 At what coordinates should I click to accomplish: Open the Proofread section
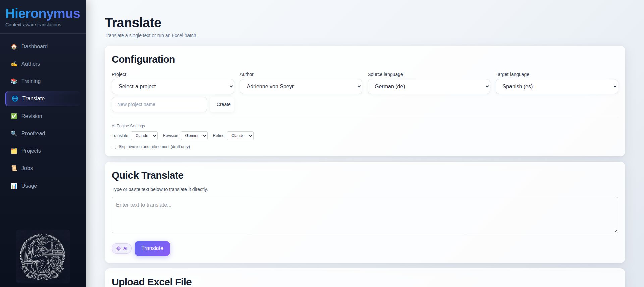coord(43,134)
